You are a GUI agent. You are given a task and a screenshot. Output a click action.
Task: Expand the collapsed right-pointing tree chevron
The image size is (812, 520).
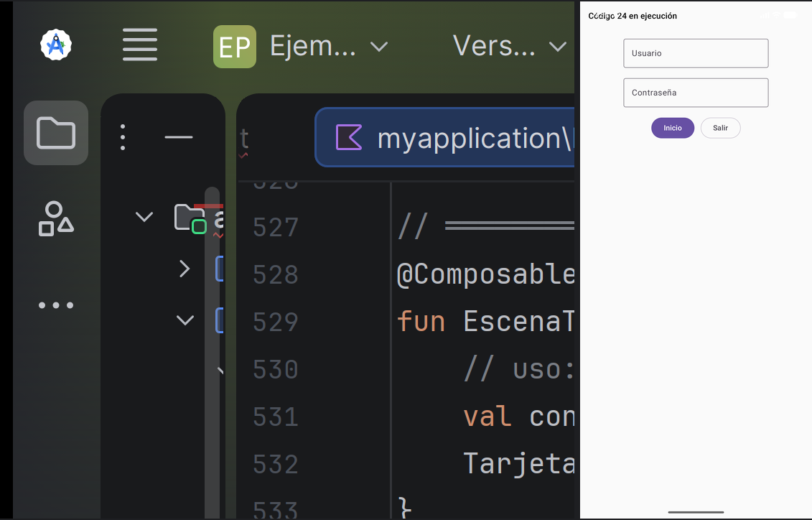click(x=185, y=269)
